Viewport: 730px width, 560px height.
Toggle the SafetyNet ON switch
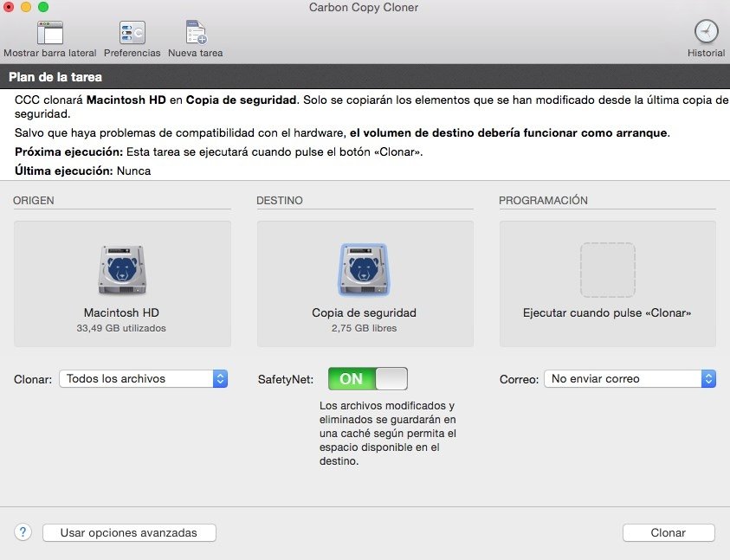pos(368,378)
